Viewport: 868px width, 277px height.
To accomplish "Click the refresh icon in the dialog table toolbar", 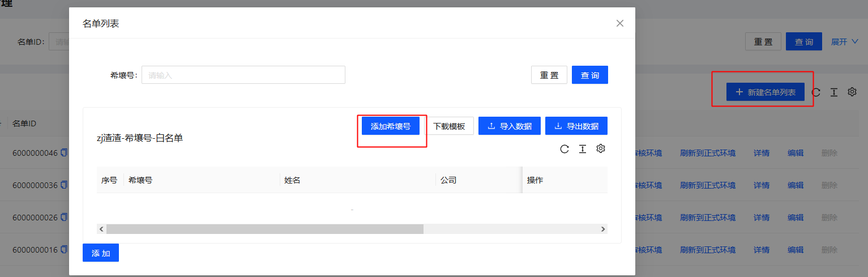I will pyautogui.click(x=565, y=149).
